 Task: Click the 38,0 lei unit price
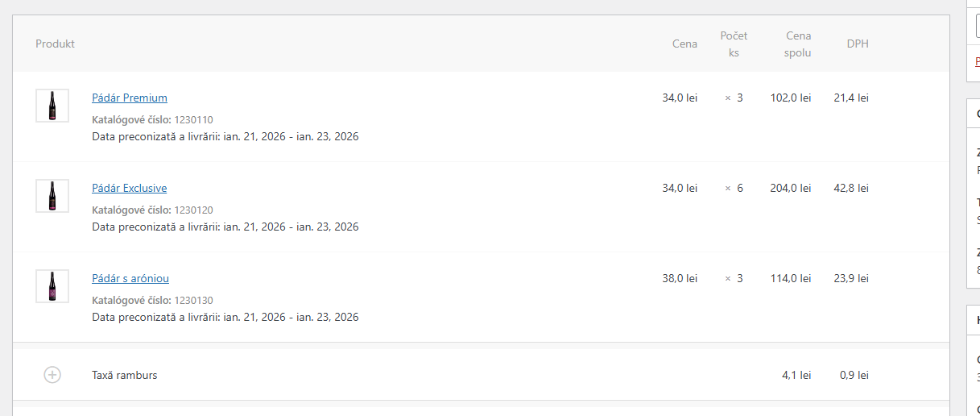click(x=680, y=279)
